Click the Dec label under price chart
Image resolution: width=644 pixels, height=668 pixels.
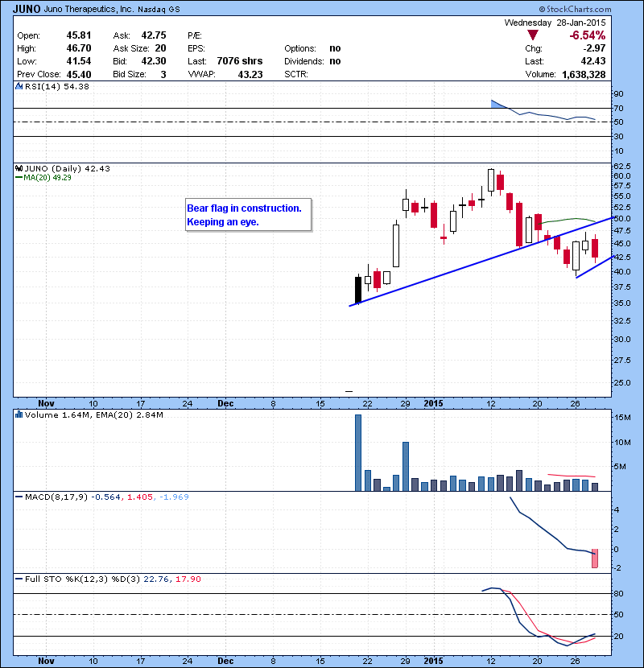tap(225, 403)
